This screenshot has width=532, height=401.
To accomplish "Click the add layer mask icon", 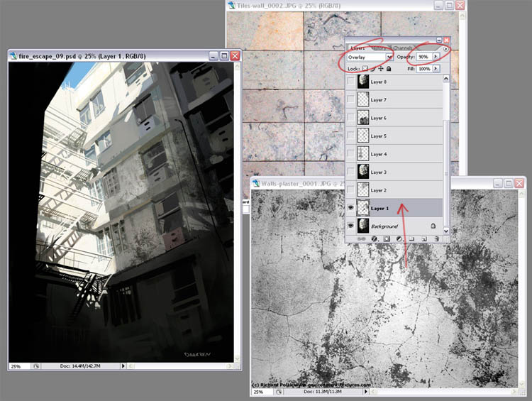I will tap(387, 239).
